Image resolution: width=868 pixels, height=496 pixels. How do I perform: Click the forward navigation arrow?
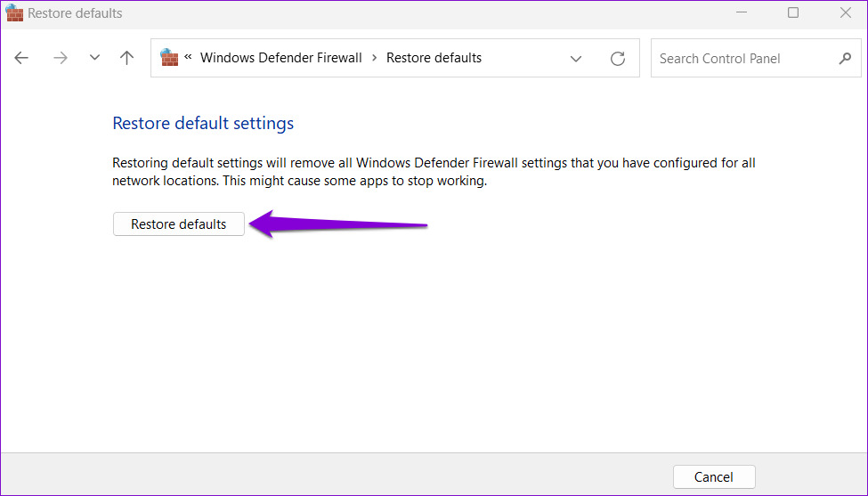[x=60, y=58]
